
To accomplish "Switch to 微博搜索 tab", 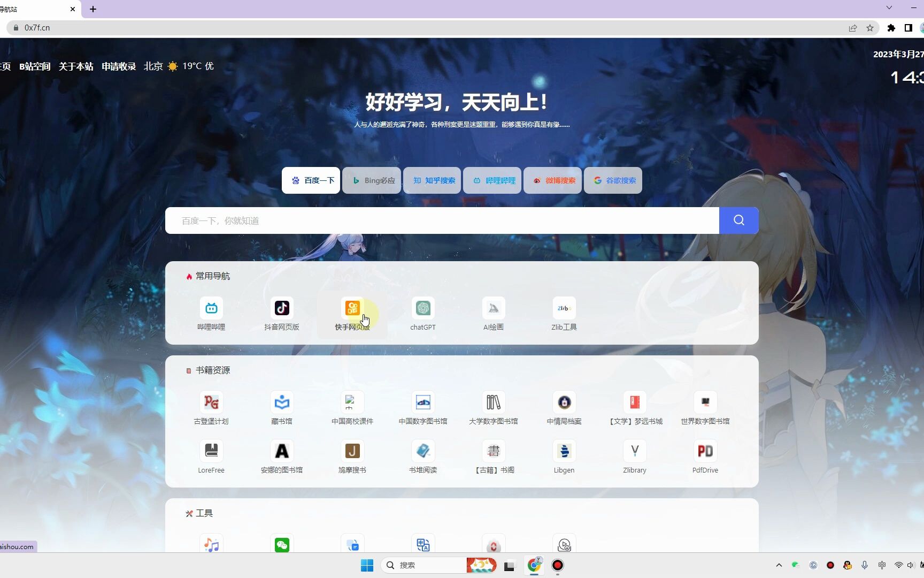I will 553,180.
